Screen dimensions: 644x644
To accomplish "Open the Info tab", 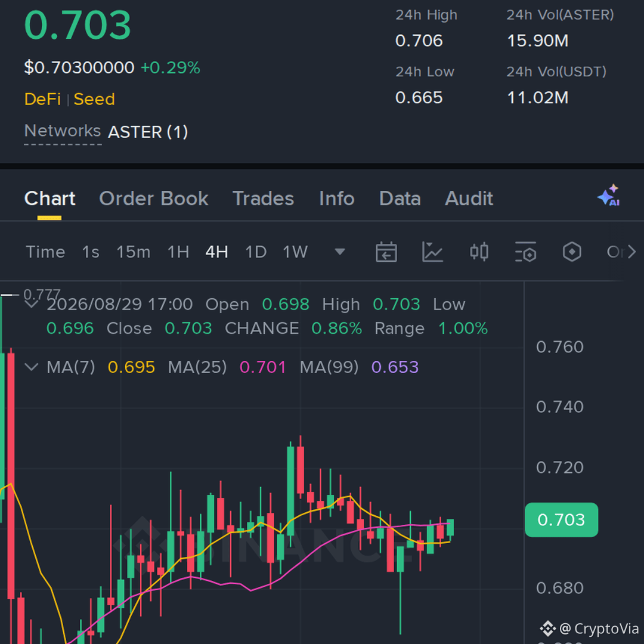I will 337,199.
